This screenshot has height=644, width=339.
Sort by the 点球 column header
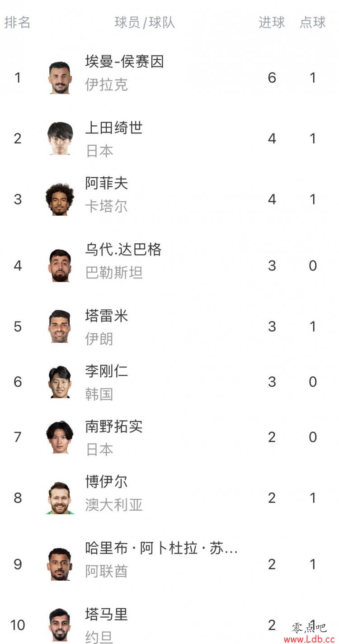pos(312,22)
